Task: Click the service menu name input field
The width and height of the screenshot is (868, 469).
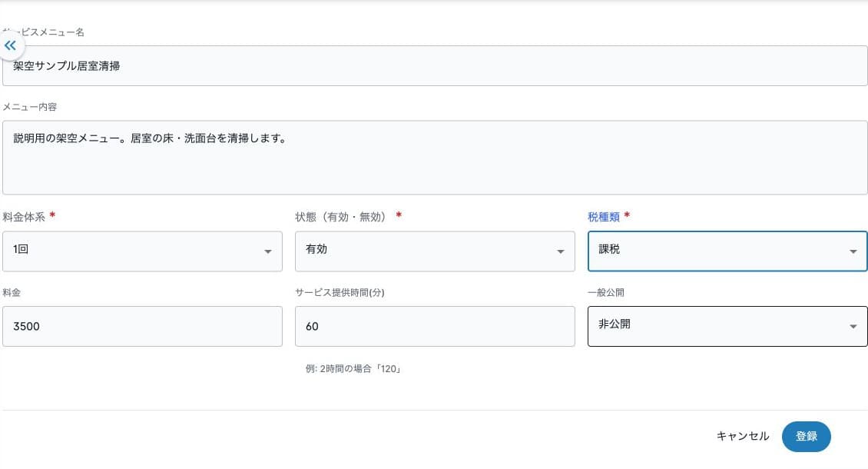Action: tap(435, 66)
